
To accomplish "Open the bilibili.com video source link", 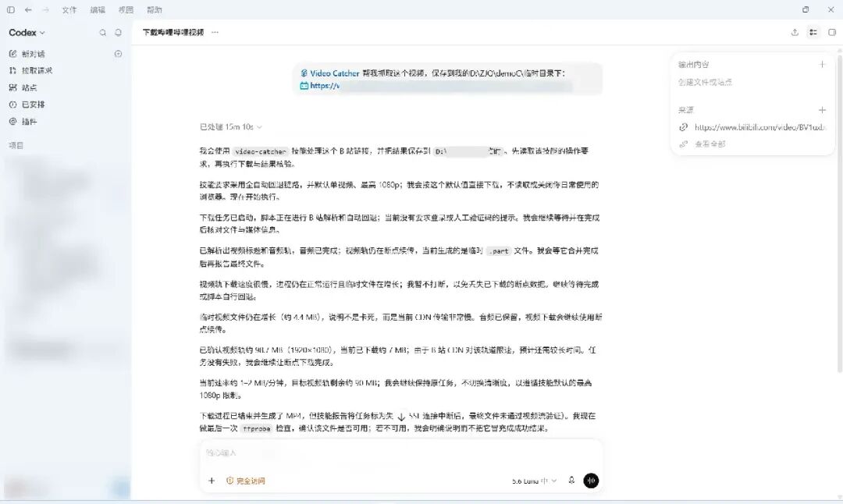I will point(752,127).
